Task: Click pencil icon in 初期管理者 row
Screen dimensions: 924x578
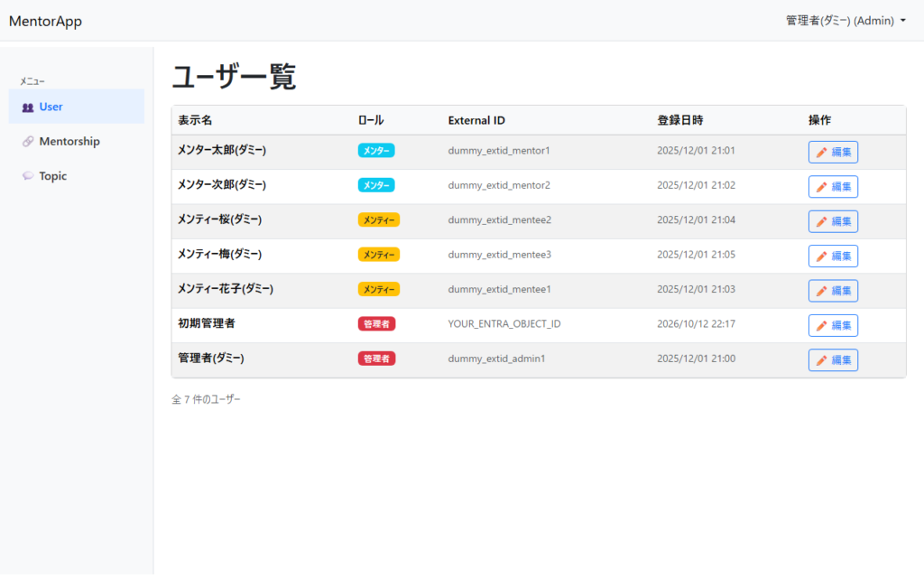Action: tap(821, 325)
